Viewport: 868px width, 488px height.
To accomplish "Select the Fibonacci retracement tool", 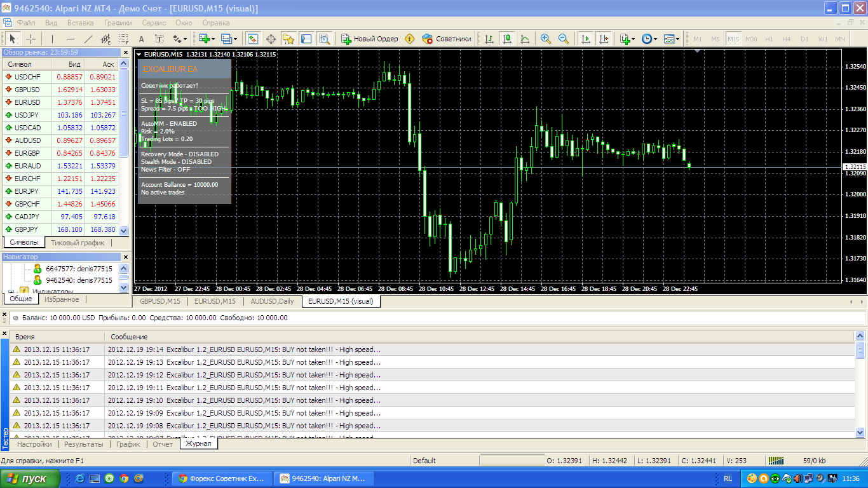I will [123, 39].
